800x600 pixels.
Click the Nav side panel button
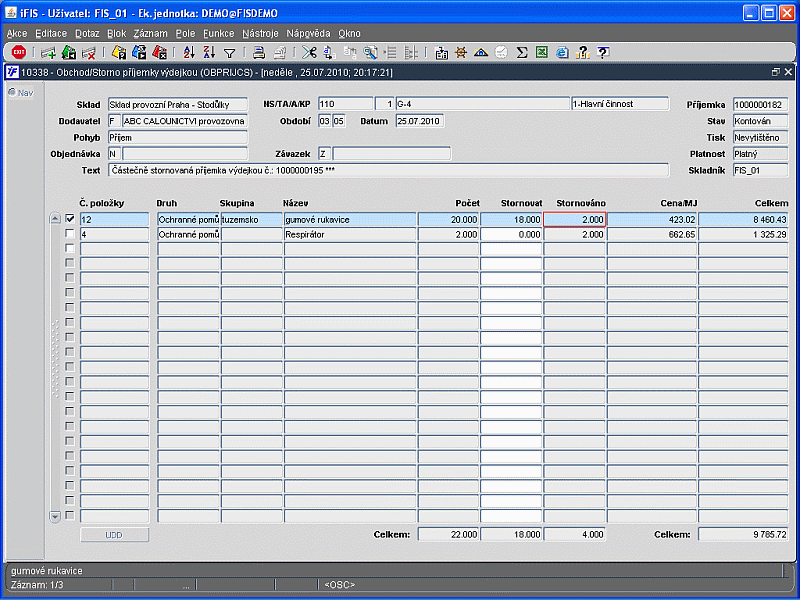[x=21, y=93]
